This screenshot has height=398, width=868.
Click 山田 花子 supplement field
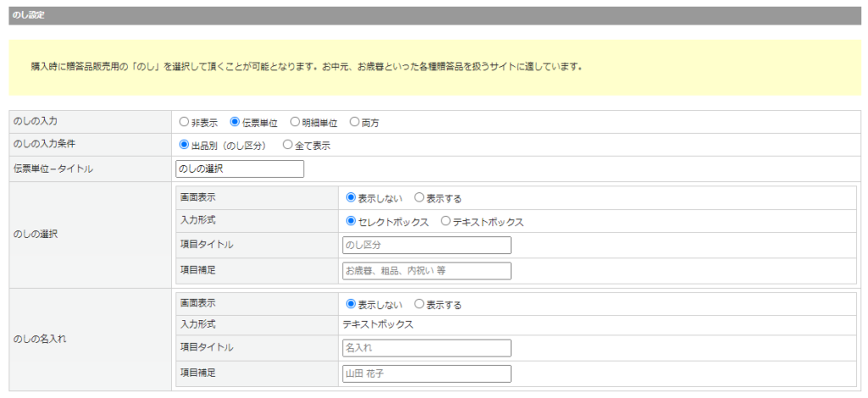coord(426,373)
